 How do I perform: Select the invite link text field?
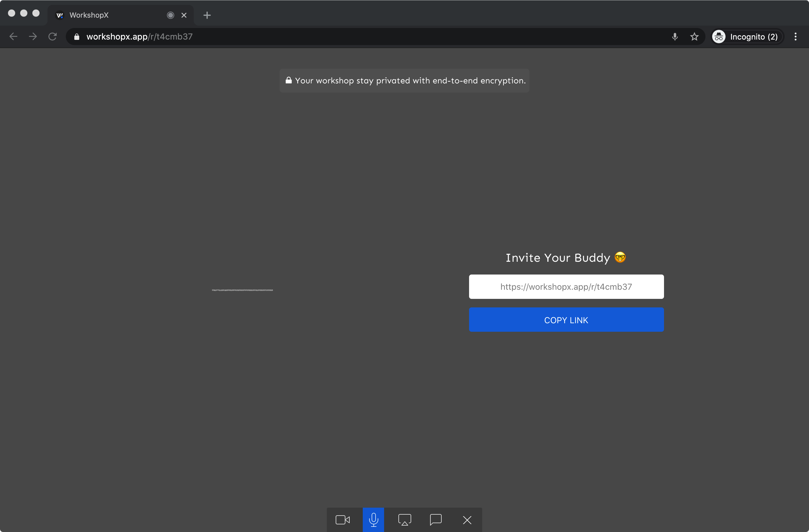(x=566, y=287)
